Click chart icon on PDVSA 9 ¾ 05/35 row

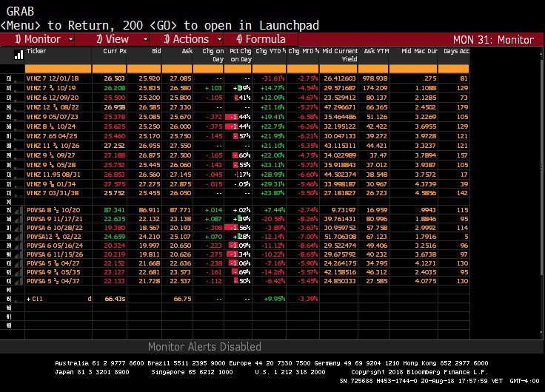point(19,272)
